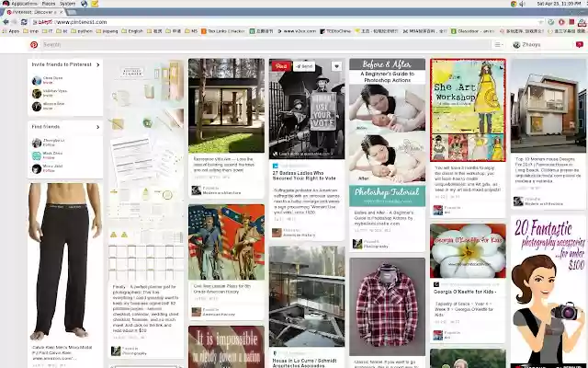Open the She Art Workshop pin image
Screen dimensions: 588x368
[x=468, y=110]
